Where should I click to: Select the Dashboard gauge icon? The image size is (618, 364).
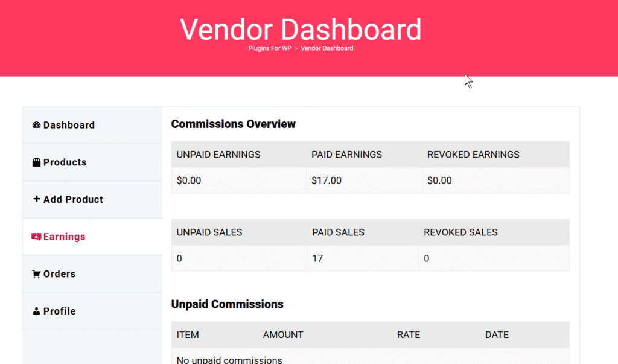[x=37, y=125]
